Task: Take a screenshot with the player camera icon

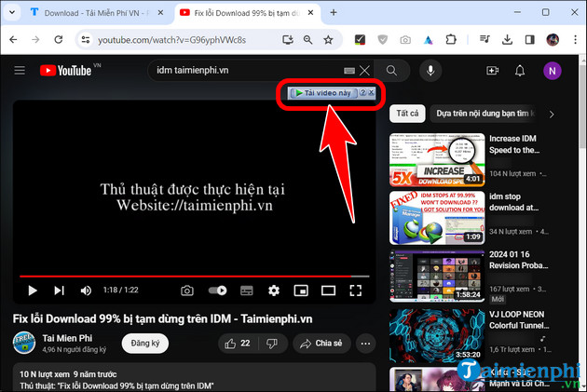Action: (187, 291)
